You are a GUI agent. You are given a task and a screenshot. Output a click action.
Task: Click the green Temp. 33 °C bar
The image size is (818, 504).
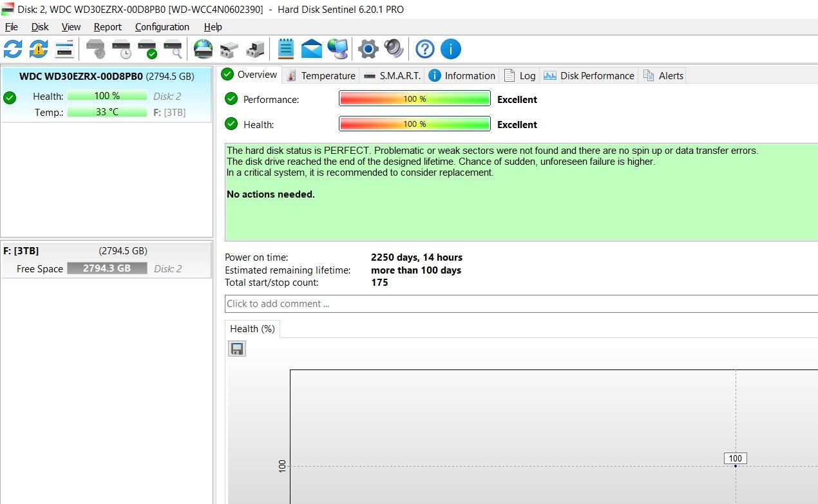pos(107,112)
